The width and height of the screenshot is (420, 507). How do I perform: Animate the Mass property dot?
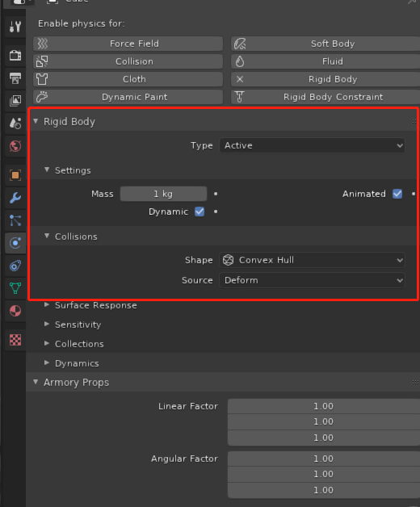(x=216, y=194)
